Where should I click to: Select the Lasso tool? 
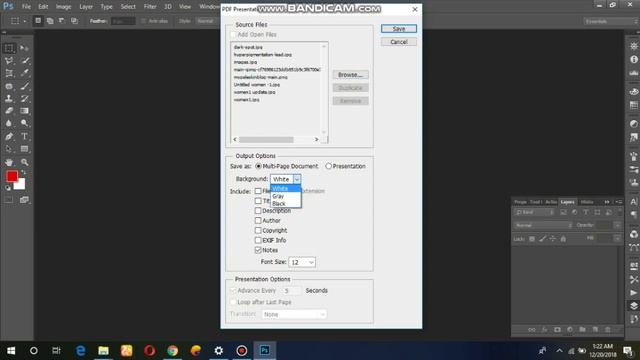pos(9,61)
